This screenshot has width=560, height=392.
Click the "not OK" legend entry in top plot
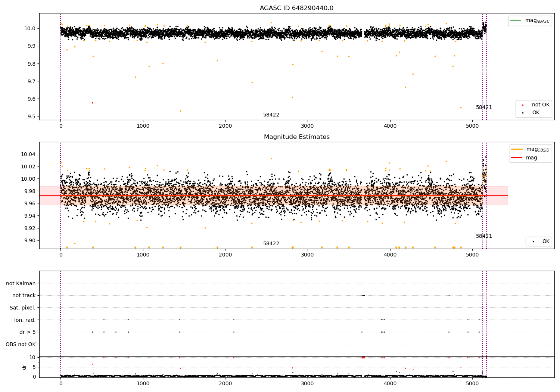tap(536, 105)
